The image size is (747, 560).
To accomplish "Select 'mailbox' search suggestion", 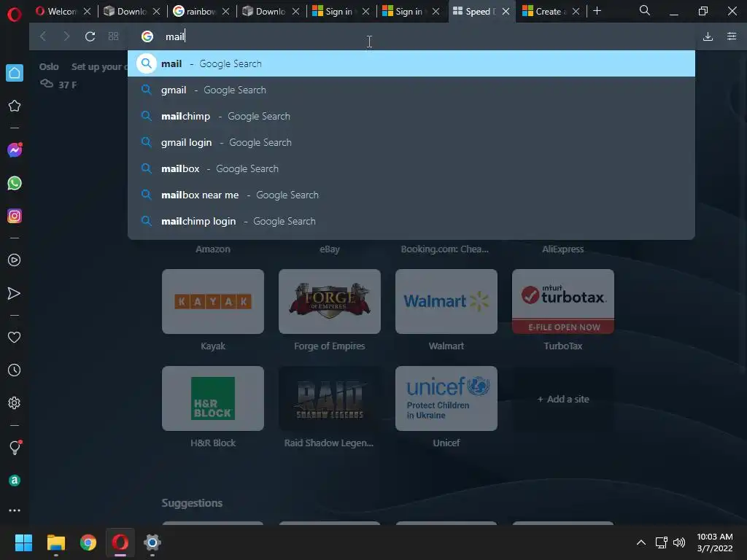I will 411,168.
